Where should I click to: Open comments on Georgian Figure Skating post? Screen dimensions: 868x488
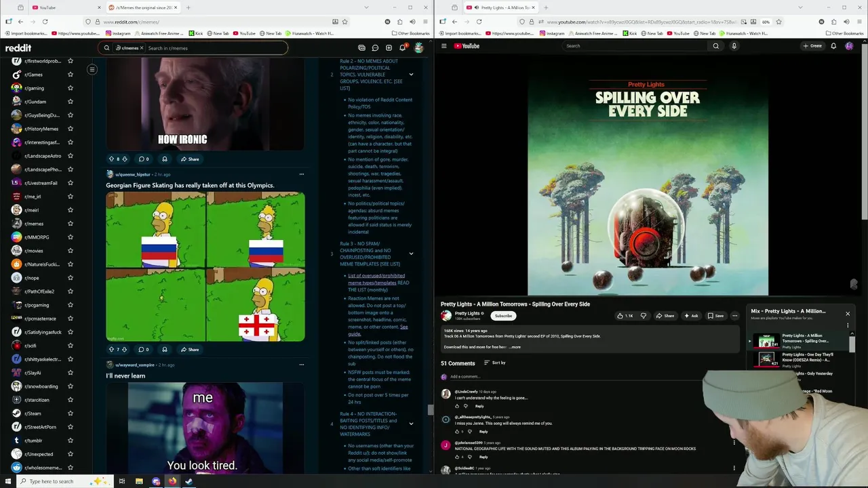pos(143,350)
